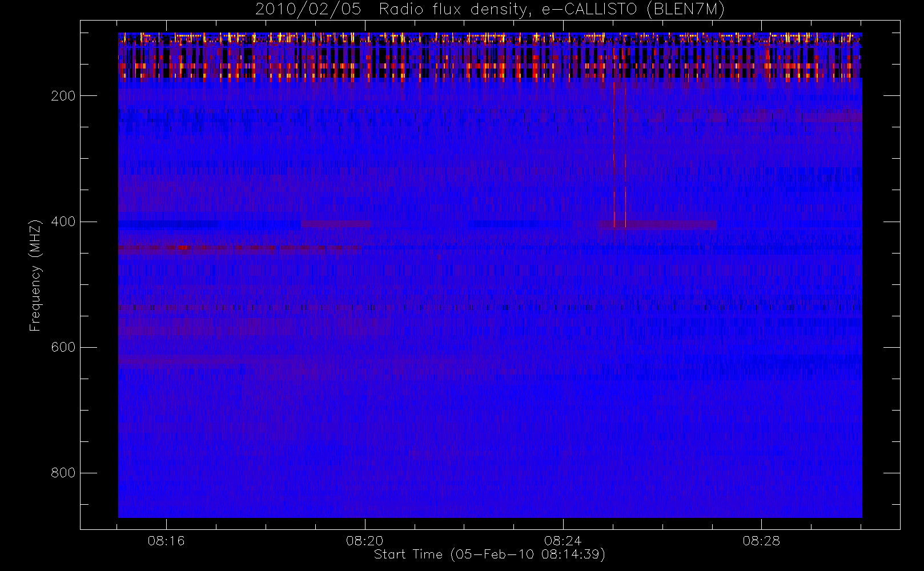Click the 08:28 time tick label
The image size is (924, 571).
[761, 541]
